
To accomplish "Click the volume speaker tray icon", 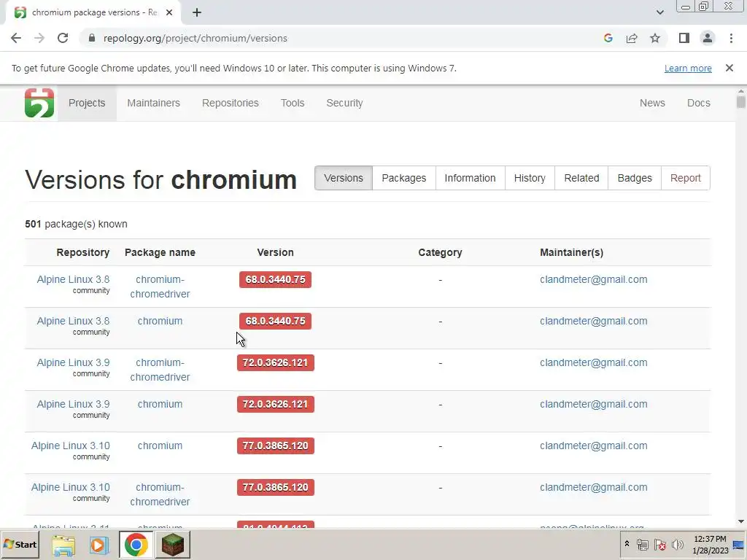I will (x=678, y=544).
